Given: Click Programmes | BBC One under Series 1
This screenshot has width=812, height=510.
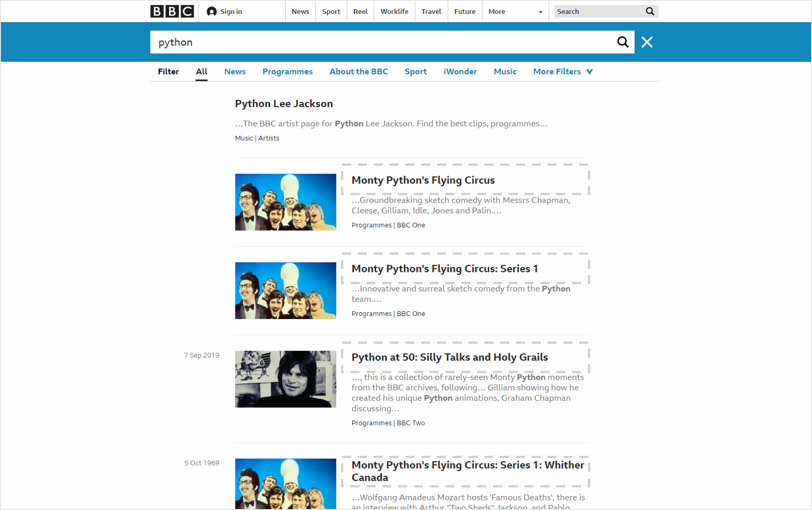Looking at the screenshot, I should coord(388,313).
